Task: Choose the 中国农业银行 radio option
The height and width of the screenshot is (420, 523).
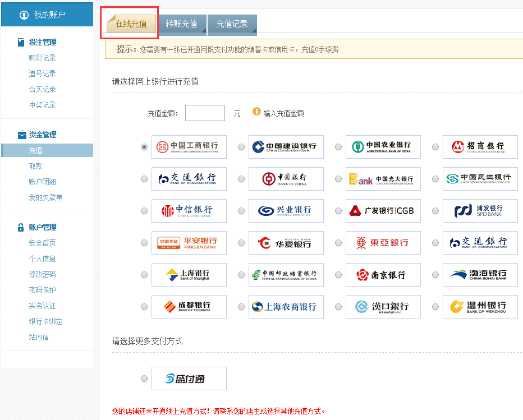Action: (x=338, y=147)
